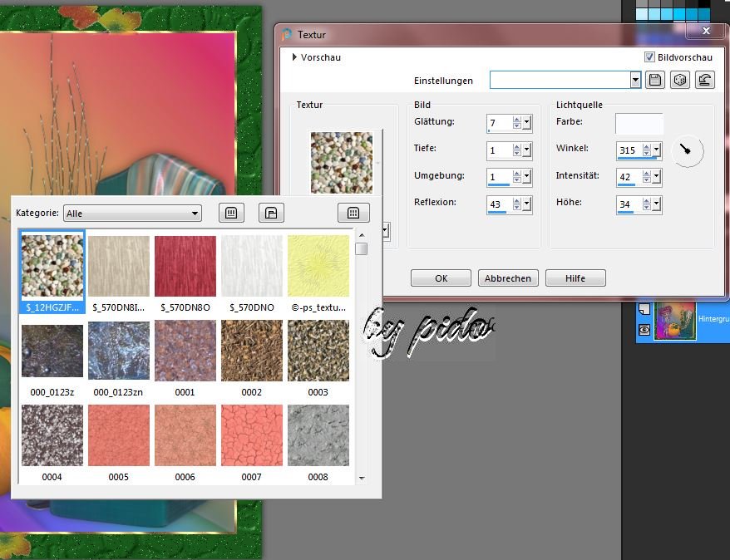Viewport: 730px width, 560px height.
Task: Click the Abbrechen button
Action: tap(507, 278)
